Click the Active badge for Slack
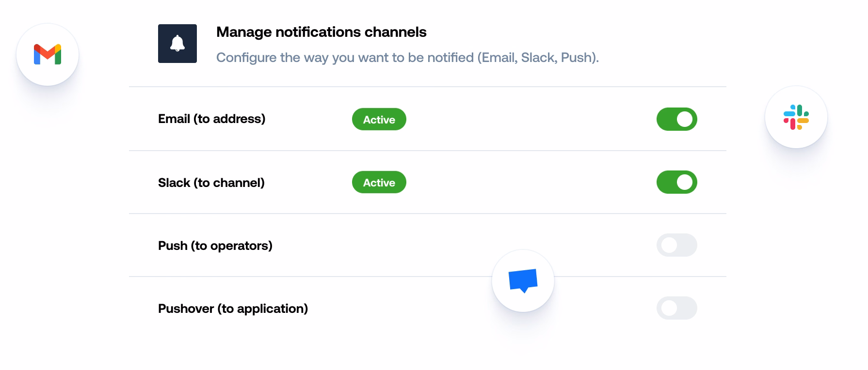Screen dimensions: 868x370 coord(379,182)
